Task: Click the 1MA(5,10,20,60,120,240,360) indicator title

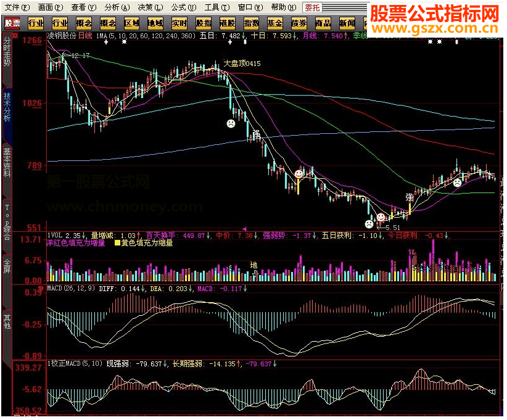Action: [x=146, y=36]
